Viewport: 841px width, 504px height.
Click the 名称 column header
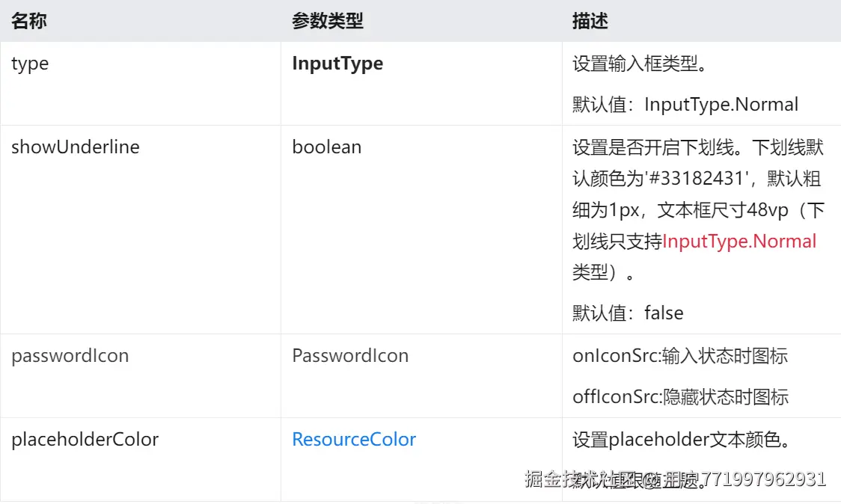[28, 21]
